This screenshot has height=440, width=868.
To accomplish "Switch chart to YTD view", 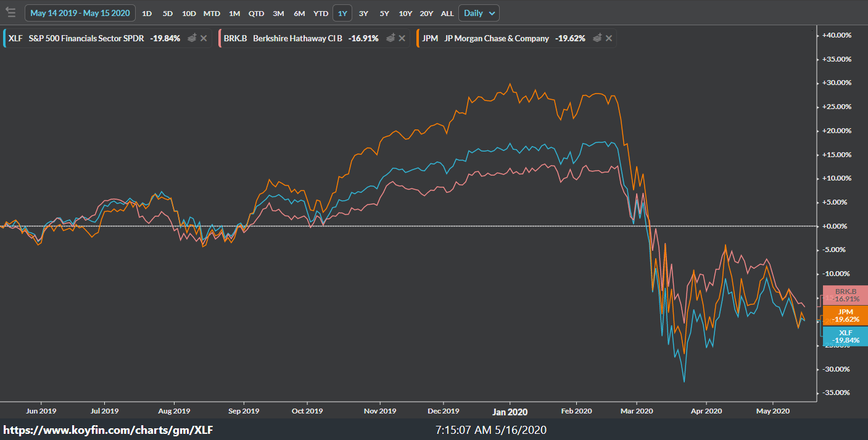I will point(320,12).
